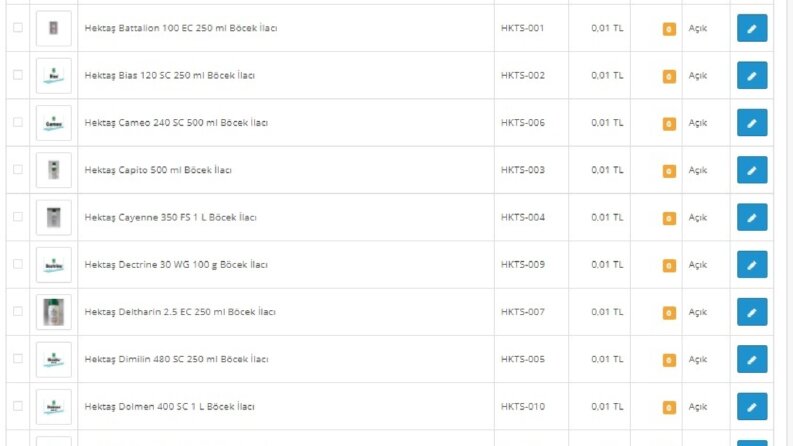Click product name Hektaş Dectrine 30 WG 100 g
793x446 pixels.
pos(176,264)
